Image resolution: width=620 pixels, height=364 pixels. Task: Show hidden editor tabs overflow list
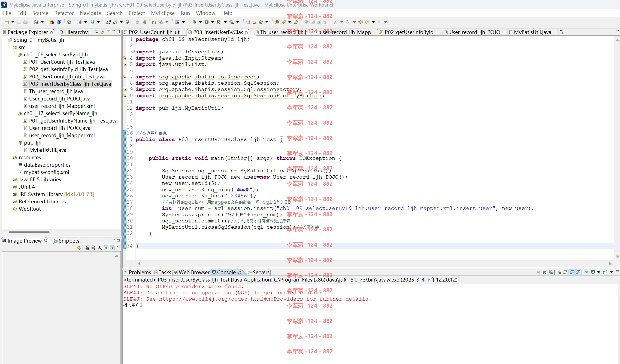561,32
